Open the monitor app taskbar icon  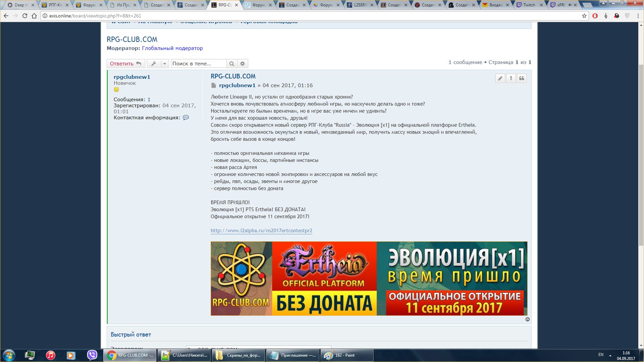30,355
